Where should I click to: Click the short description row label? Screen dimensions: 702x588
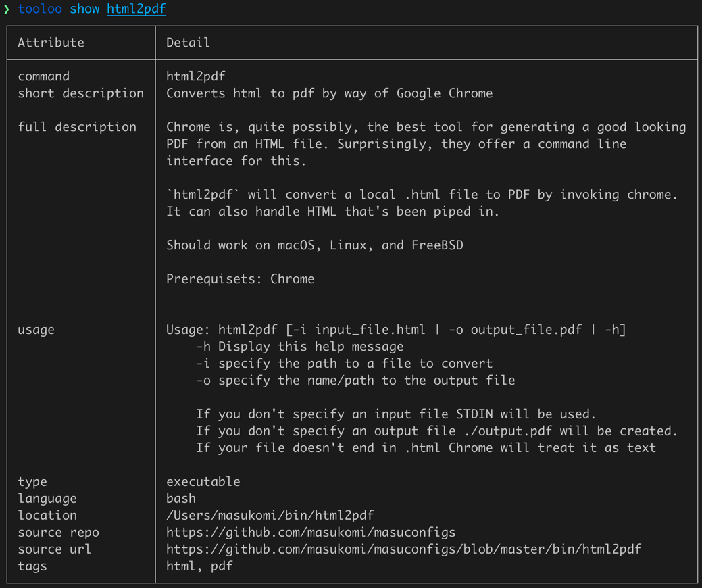click(x=80, y=93)
